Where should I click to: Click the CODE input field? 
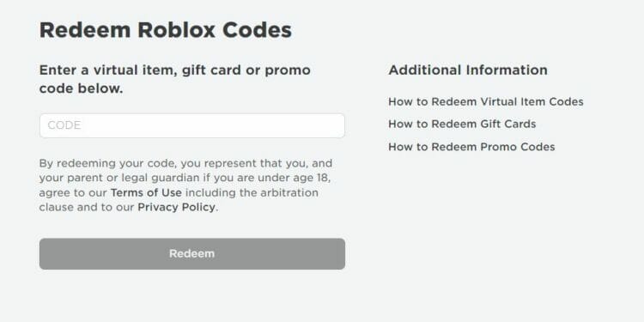pyautogui.click(x=192, y=125)
